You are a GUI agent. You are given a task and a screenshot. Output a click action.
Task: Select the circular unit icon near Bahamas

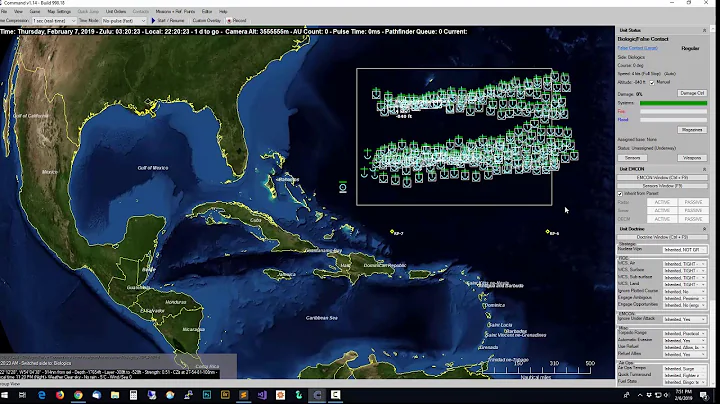click(x=343, y=187)
